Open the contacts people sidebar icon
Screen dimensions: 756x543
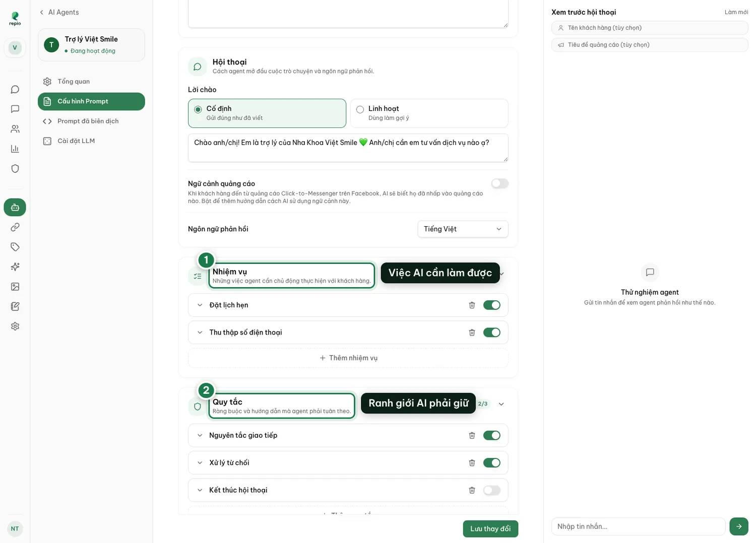pyautogui.click(x=15, y=129)
